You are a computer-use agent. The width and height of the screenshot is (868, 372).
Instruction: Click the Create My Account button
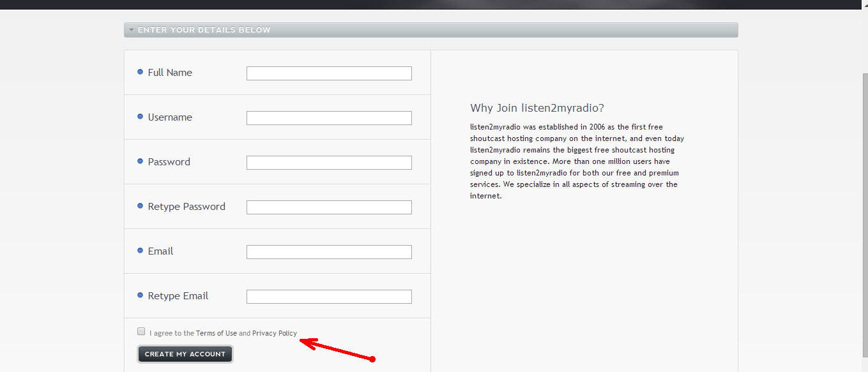(x=185, y=354)
